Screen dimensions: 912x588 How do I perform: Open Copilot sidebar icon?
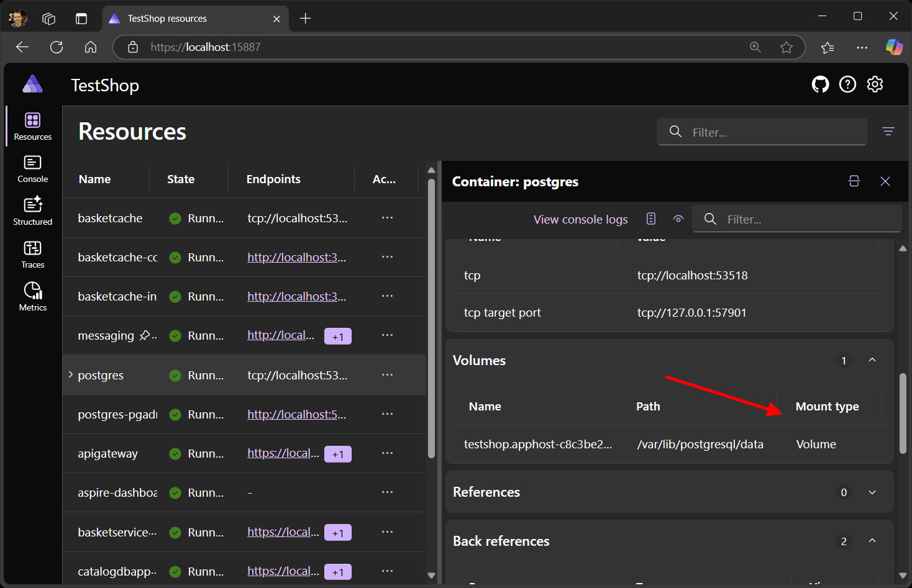pos(894,47)
